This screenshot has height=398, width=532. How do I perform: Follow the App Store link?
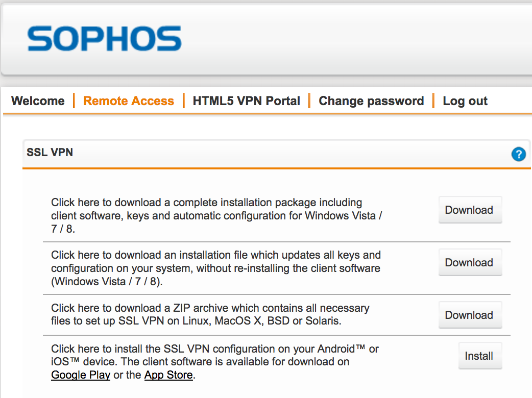(168, 375)
